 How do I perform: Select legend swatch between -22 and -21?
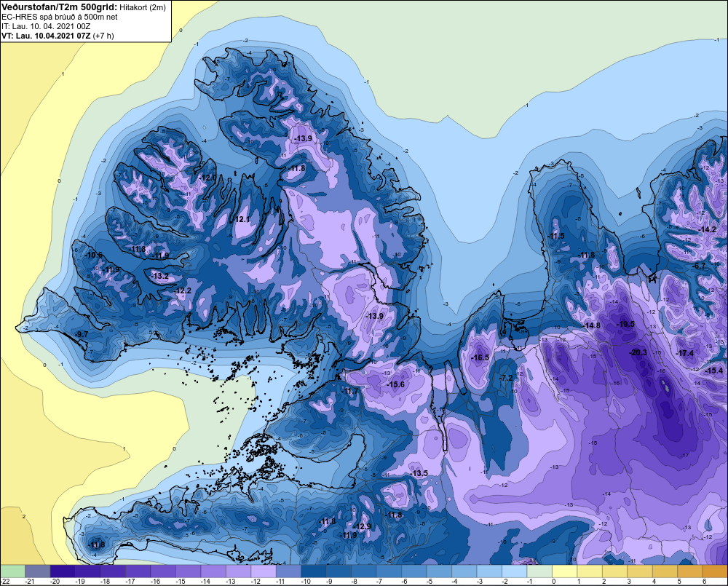[12, 571]
